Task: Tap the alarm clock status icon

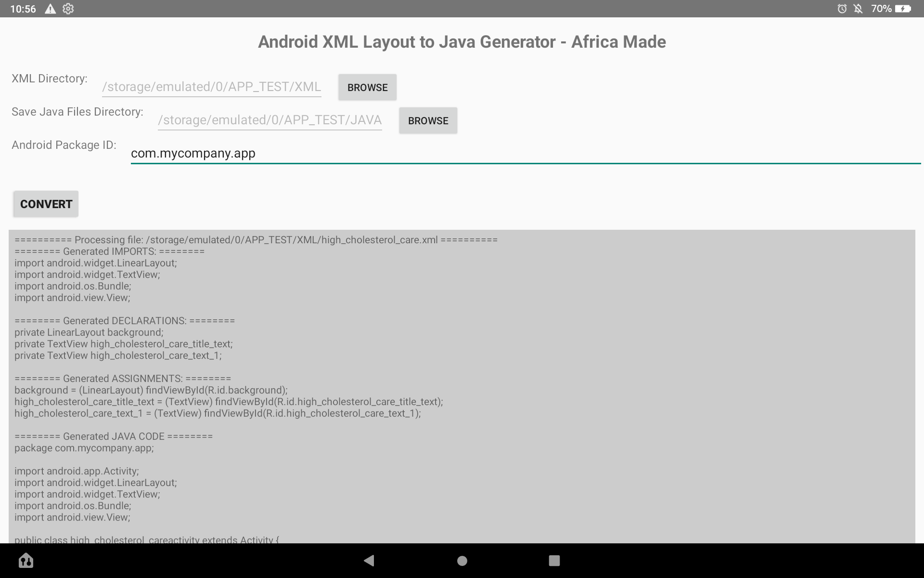Action: click(x=842, y=8)
